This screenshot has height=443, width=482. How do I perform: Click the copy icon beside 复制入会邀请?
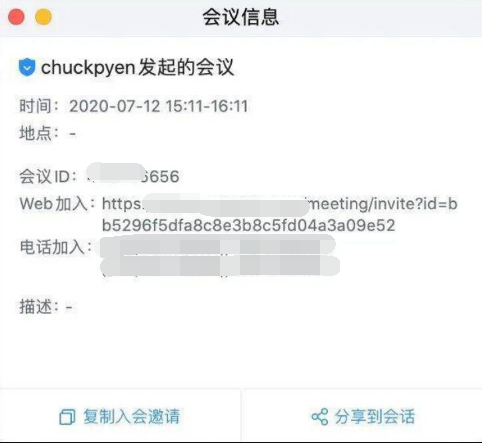[67, 417]
